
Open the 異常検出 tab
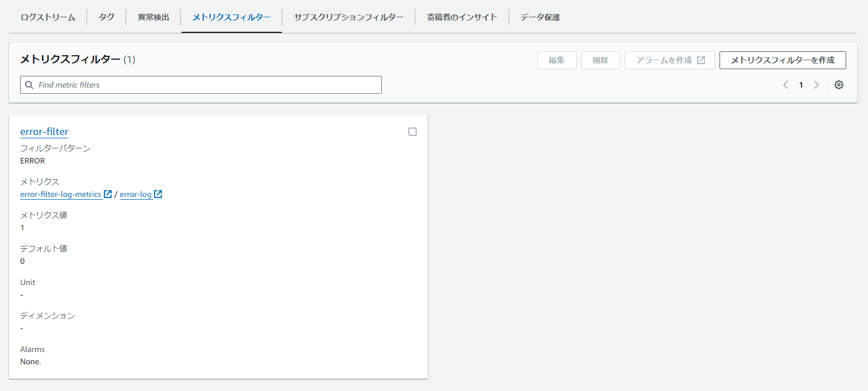pos(154,17)
